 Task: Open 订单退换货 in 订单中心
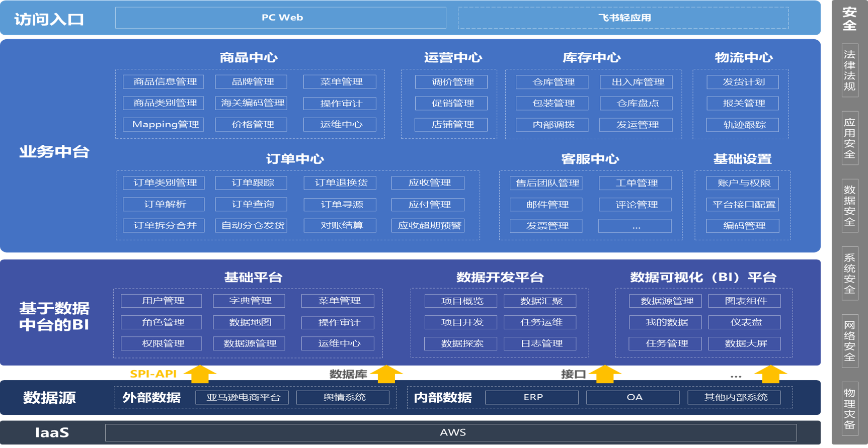coord(340,183)
